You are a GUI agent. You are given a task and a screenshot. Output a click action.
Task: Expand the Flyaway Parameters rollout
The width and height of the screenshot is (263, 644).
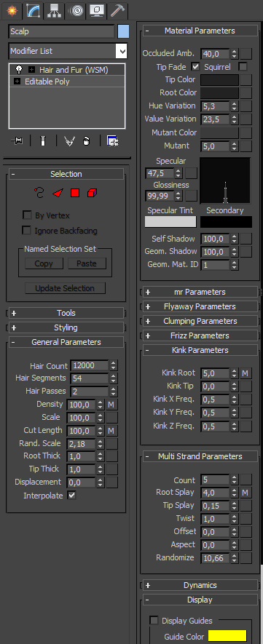click(x=200, y=306)
